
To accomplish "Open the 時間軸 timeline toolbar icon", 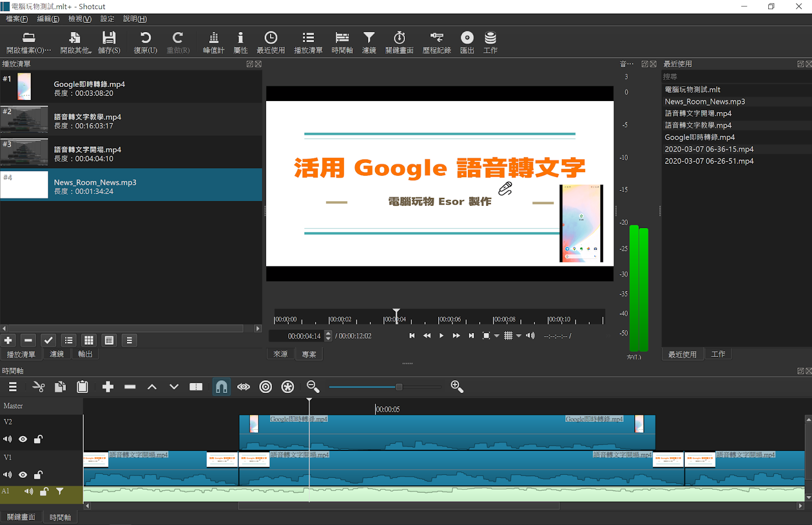I will click(x=342, y=43).
